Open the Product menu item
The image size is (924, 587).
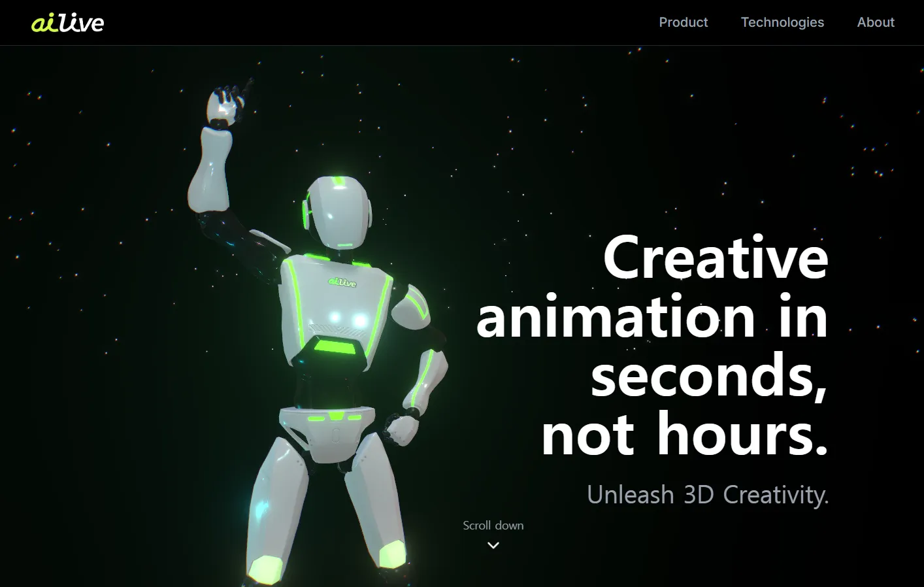(684, 22)
